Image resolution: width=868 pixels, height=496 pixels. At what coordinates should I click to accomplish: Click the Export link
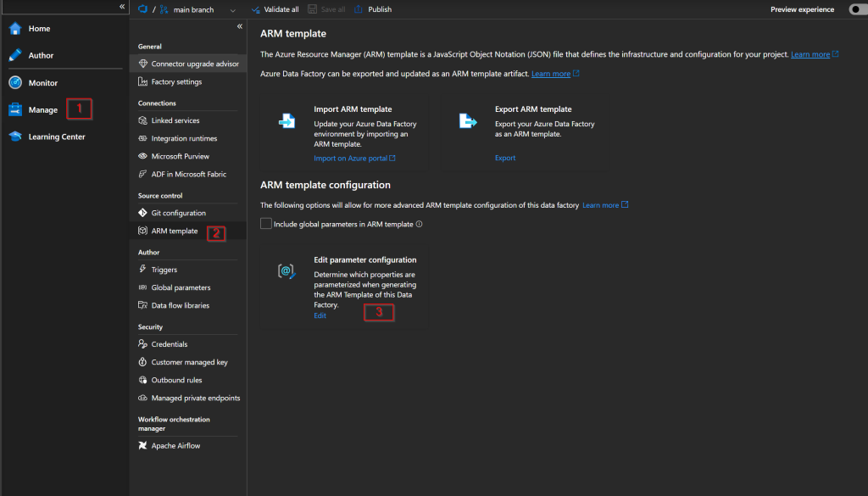pyautogui.click(x=505, y=158)
